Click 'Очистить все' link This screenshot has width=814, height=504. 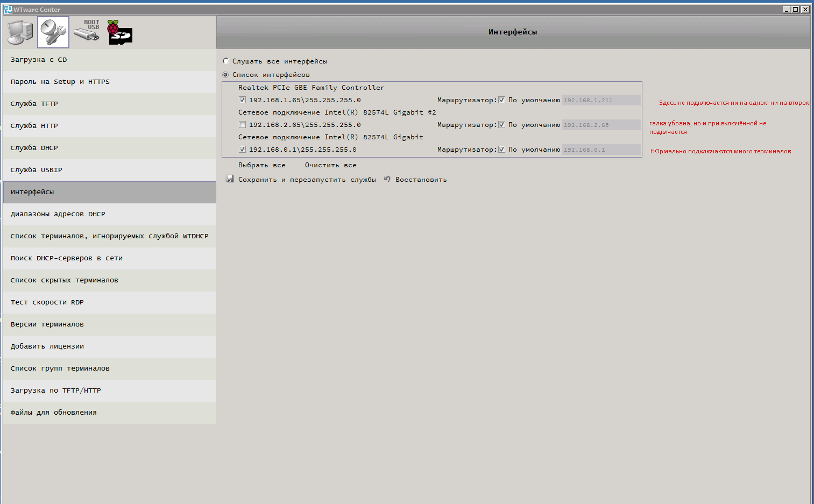(330, 165)
